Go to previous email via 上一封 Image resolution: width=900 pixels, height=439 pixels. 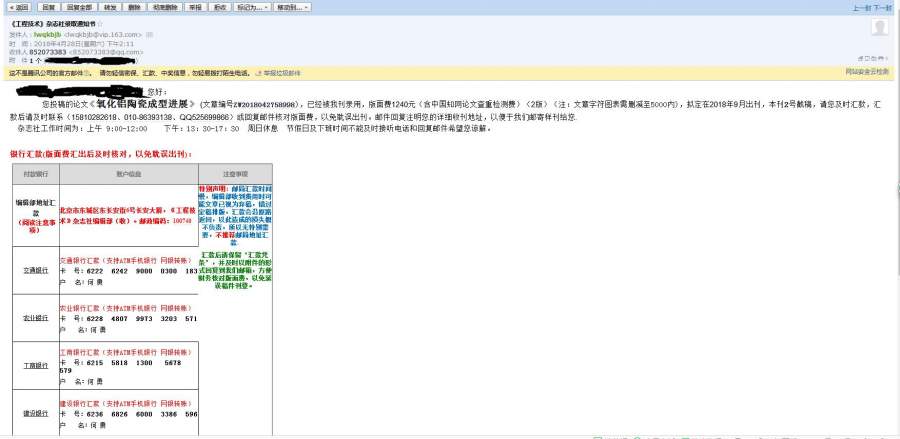tap(860, 8)
